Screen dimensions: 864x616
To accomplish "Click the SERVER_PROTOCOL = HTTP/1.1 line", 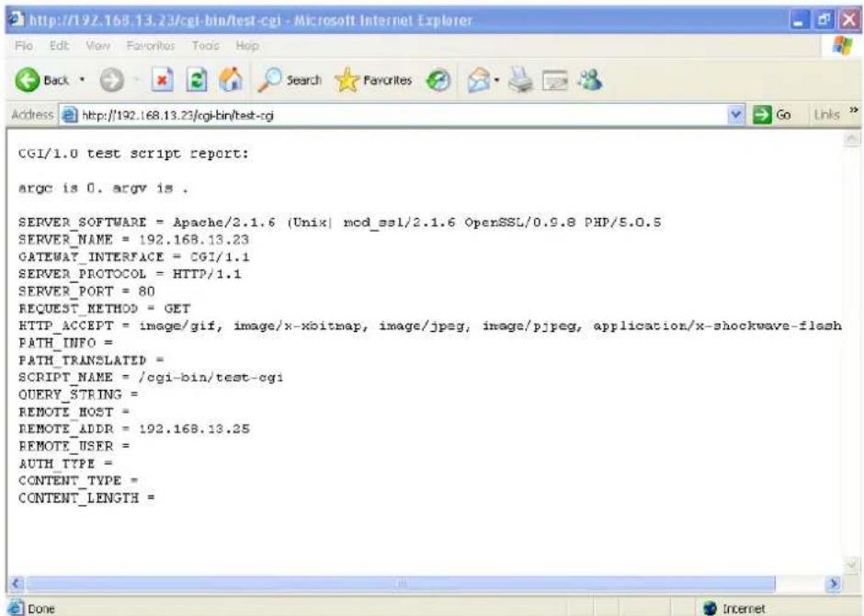I will coord(130,274).
